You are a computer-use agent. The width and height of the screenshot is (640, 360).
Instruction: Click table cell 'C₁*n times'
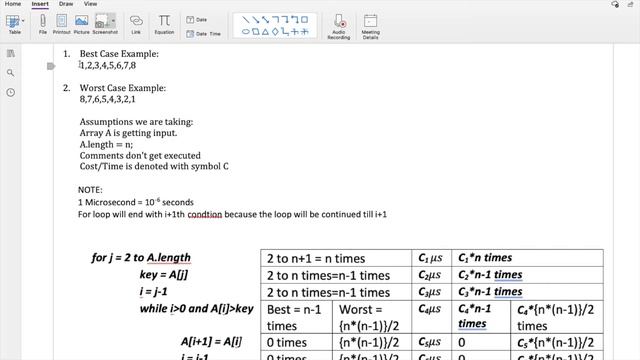point(527,258)
